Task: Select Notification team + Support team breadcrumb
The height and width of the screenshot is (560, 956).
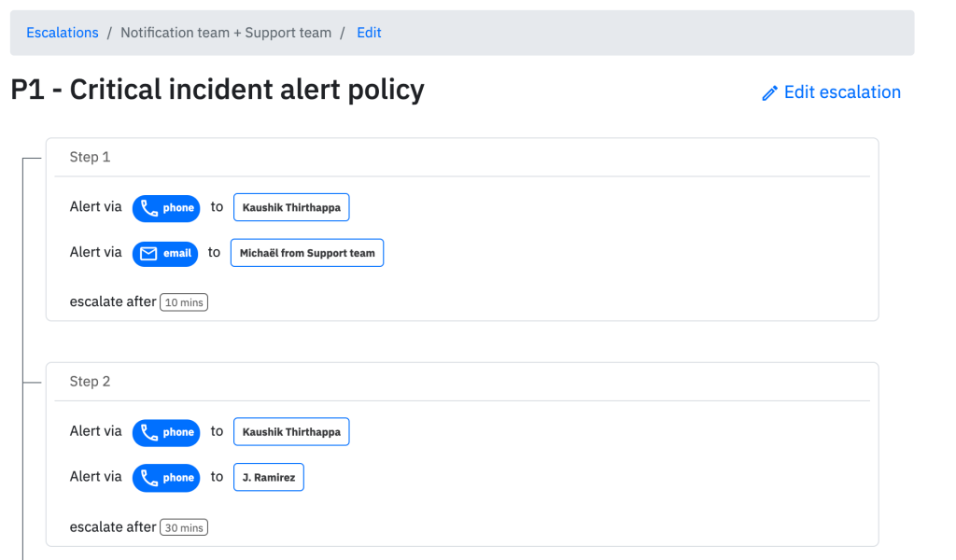Action: coord(226,33)
